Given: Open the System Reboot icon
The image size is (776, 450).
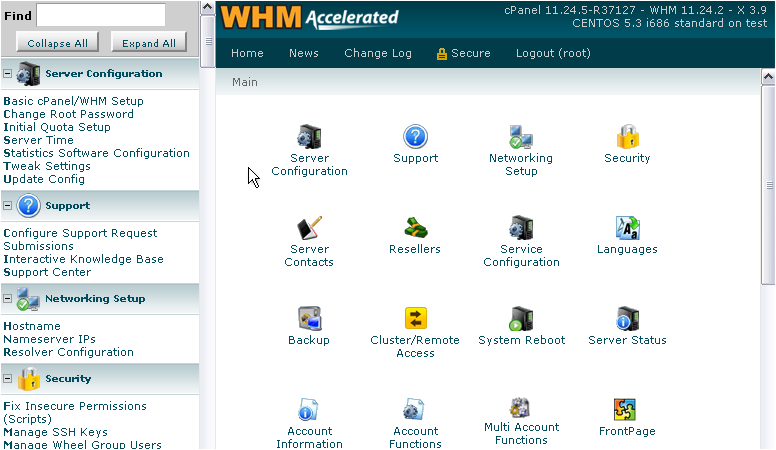Looking at the screenshot, I should coord(521,318).
